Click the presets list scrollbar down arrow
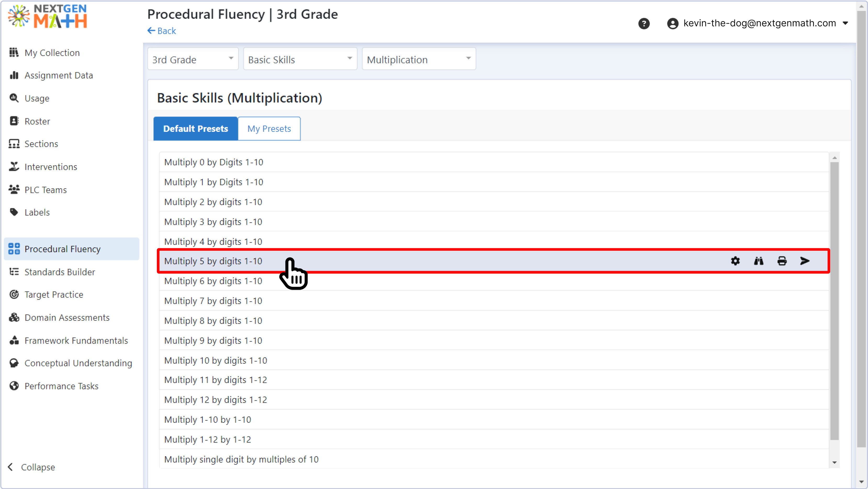The width and height of the screenshot is (868, 489). click(834, 463)
